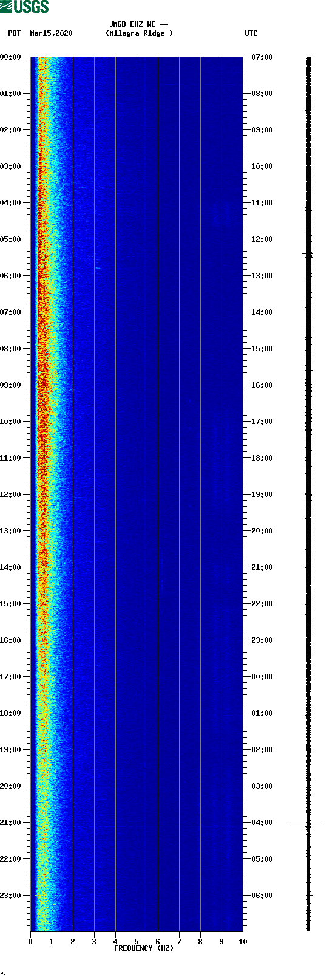
Task: Click the 06:00 UTC label on right axis
Action: pyautogui.click(x=262, y=896)
